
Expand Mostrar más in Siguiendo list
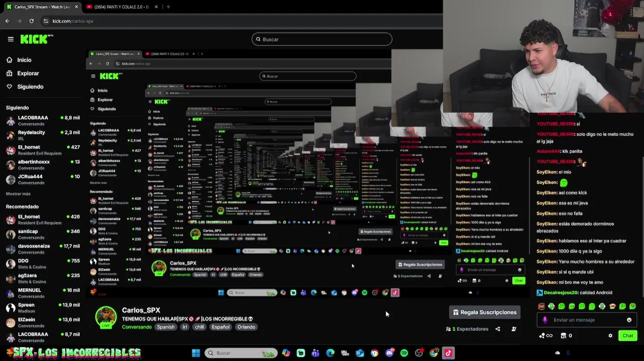tap(18, 194)
